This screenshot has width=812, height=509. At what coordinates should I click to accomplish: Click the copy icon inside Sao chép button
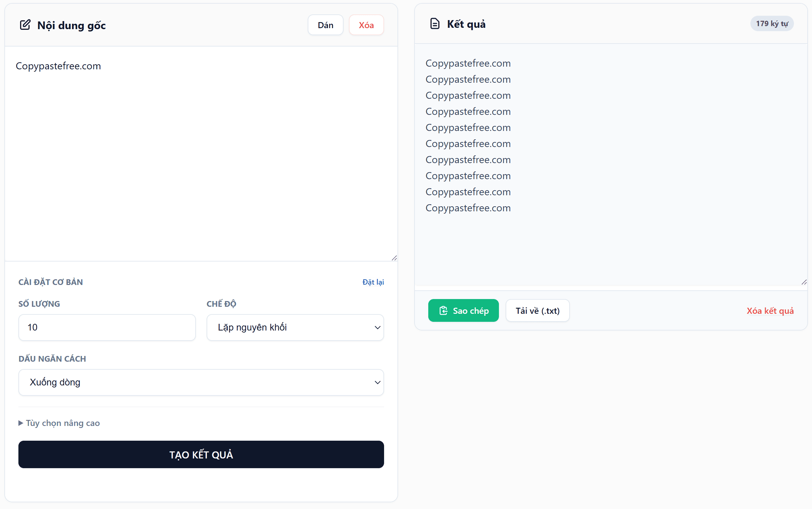point(444,310)
